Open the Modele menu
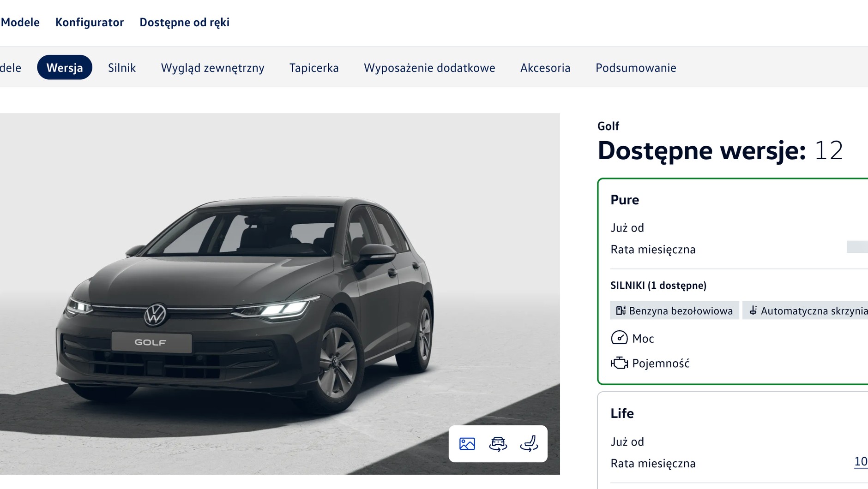This screenshot has height=489, width=868. point(20,22)
